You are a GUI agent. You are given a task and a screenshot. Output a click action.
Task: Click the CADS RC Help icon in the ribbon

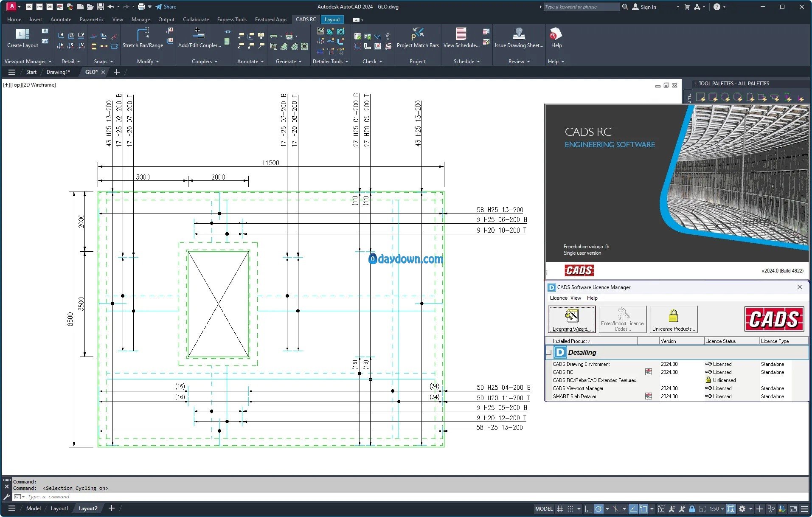(x=556, y=34)
